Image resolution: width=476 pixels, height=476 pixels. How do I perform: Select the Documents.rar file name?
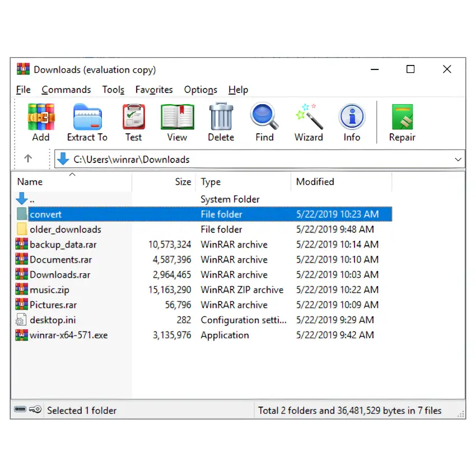click(60, 259)
